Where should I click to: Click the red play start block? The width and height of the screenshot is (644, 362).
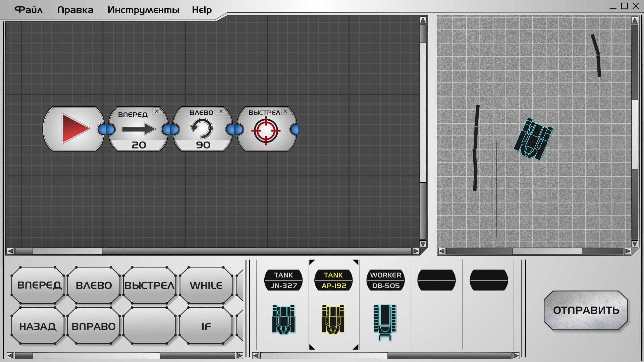click(75, 129)
